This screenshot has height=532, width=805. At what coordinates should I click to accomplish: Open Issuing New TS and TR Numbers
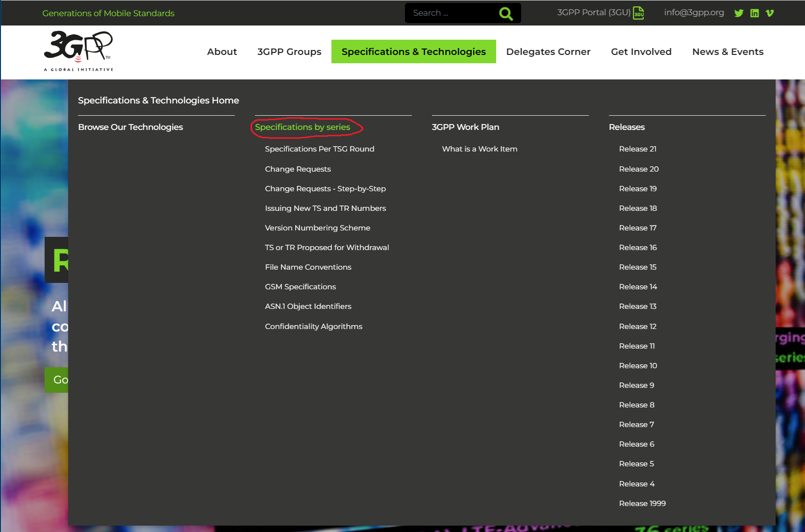[326, 208]
